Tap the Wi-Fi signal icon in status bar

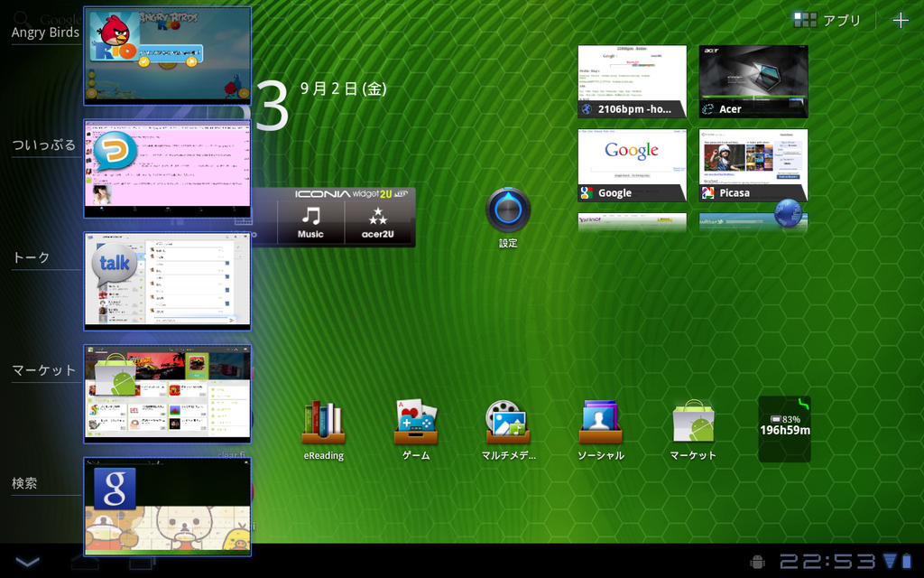889,561
